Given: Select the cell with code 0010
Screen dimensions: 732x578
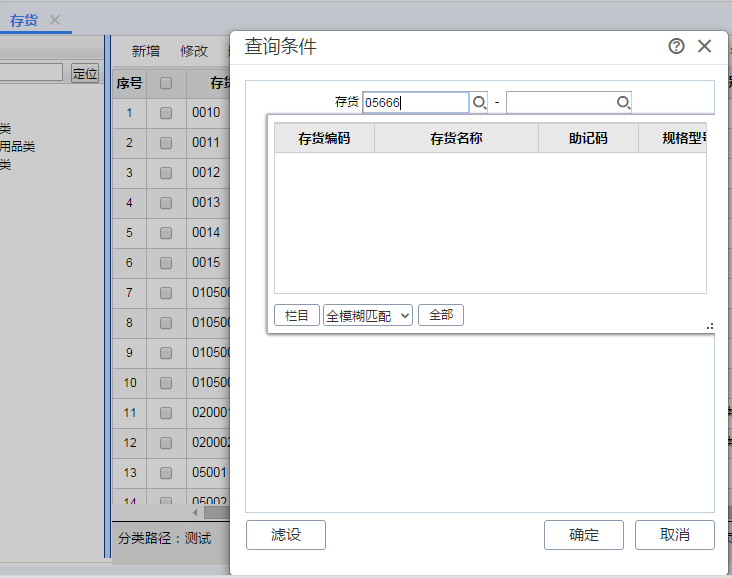Looking at the screenshot, I should coord(208,113).
